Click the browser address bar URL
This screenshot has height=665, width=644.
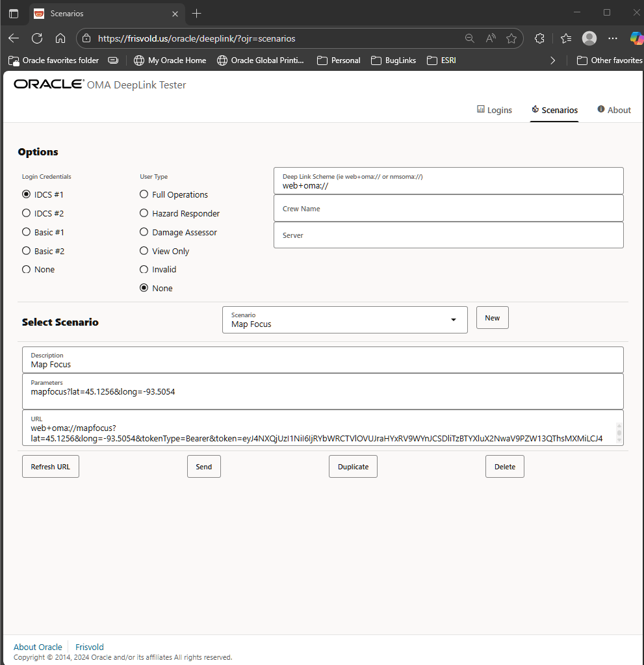197,38
